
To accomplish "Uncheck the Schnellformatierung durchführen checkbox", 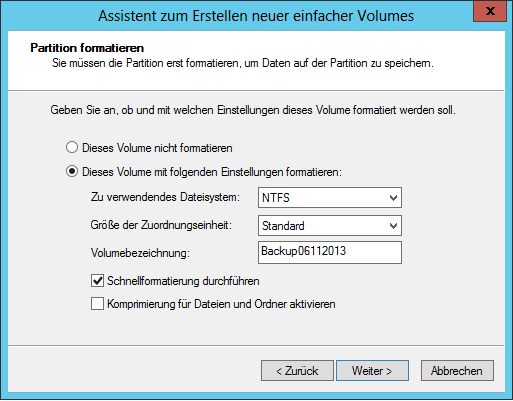I will (x=97, y=281).
